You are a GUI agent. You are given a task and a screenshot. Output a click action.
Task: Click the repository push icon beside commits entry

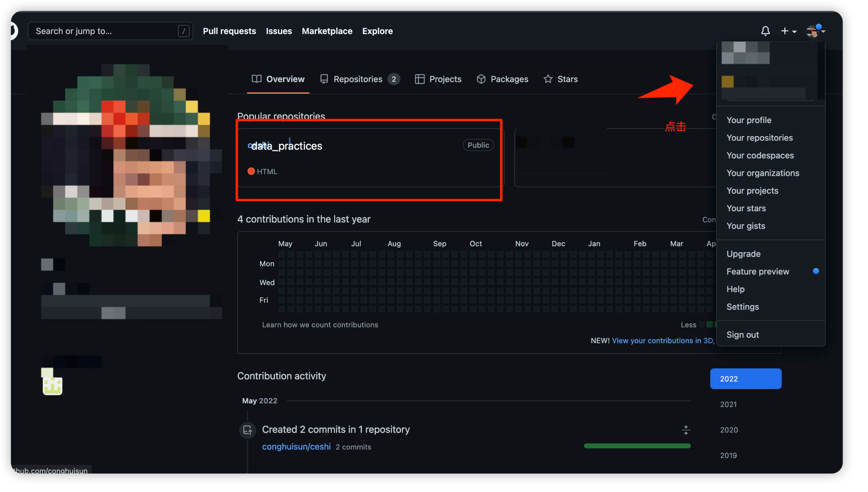(x=247, y=430)
